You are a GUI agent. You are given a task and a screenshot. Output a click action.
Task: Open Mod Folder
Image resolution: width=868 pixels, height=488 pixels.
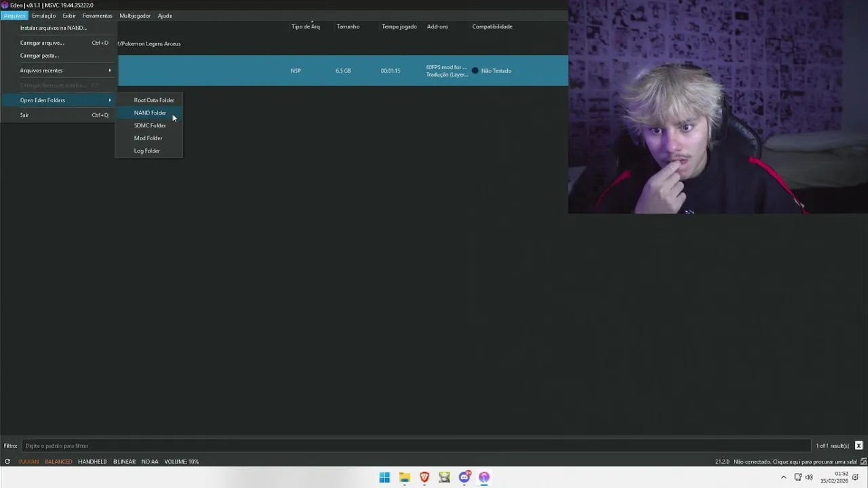pyautogui.click(x=149, y=138)
